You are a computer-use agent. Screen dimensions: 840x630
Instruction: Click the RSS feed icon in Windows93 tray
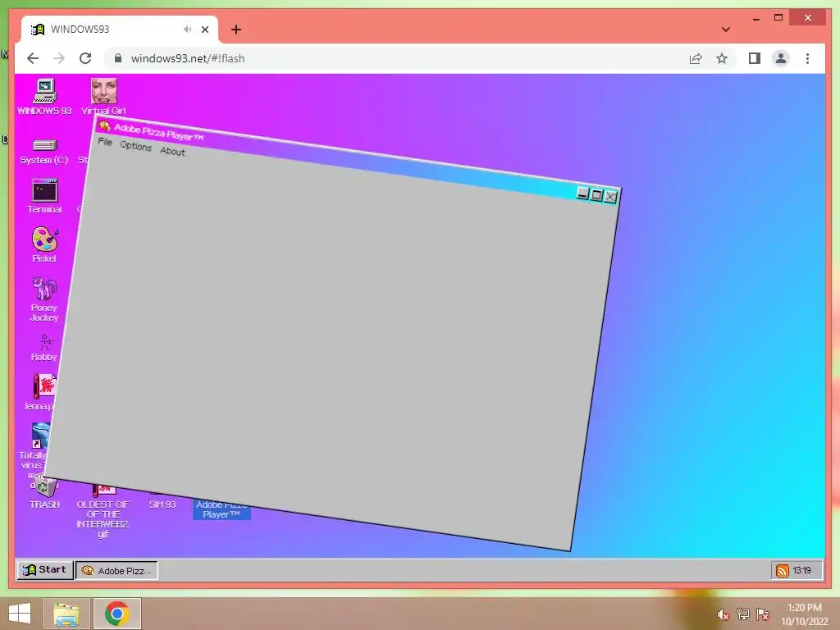(782, 571)
